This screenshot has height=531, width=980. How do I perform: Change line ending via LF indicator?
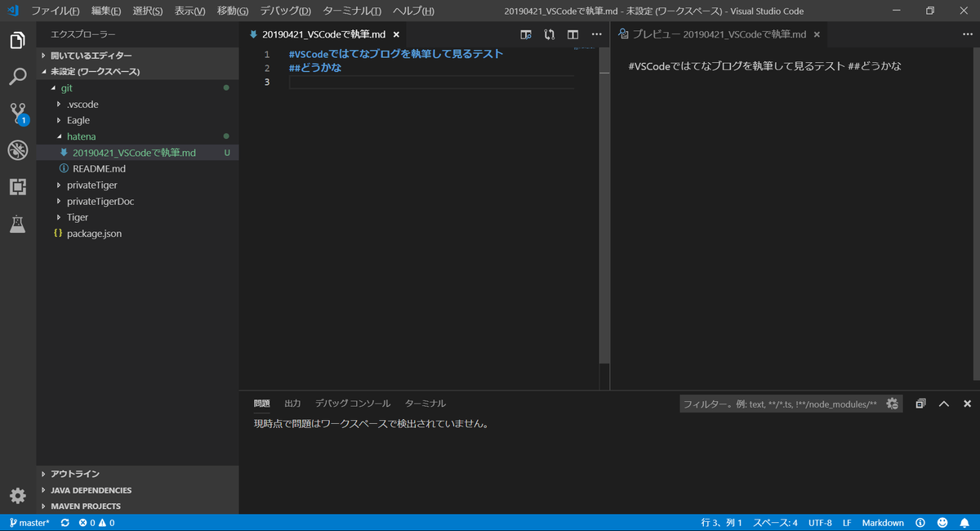click(847, 523)
